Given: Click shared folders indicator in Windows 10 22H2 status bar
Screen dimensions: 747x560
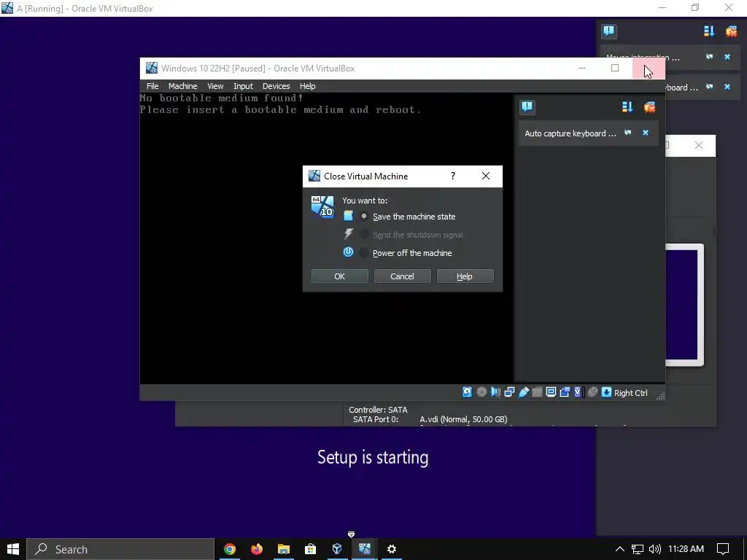Looking at the screenshot, I should [x=537, y=392].
